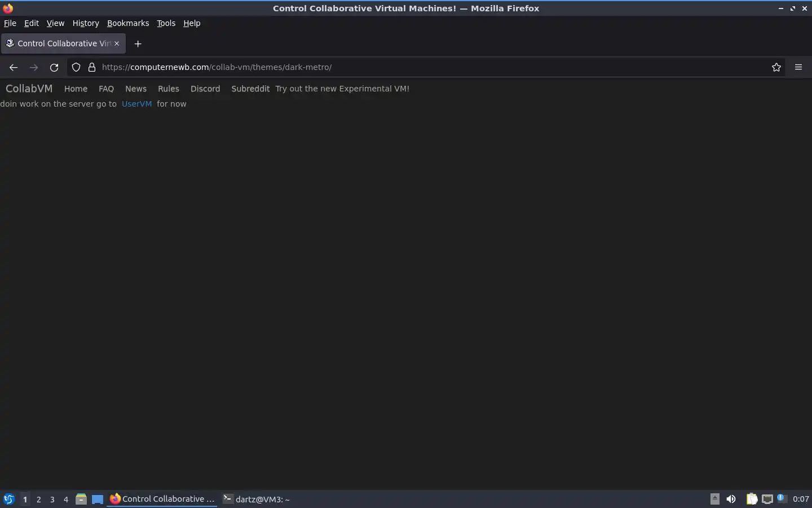Open a new tab with plus button

[138, 43]
